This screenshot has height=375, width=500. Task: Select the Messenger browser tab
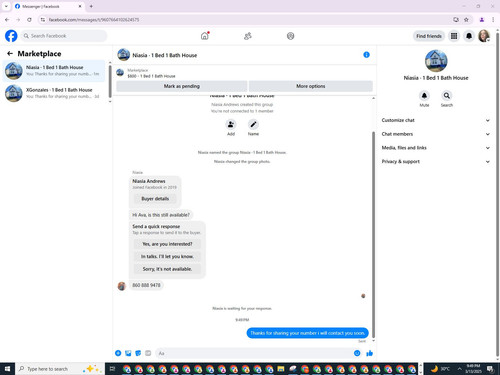[49, 6]
